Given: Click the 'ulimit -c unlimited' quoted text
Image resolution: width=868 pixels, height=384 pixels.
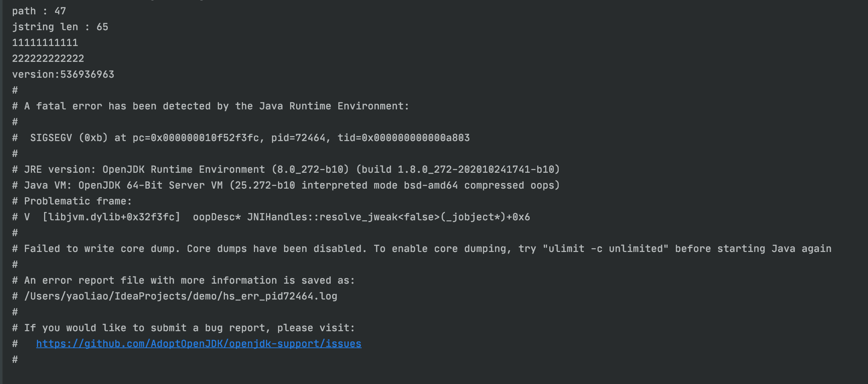Looking at the screenshot, I should tap(605, 249).
